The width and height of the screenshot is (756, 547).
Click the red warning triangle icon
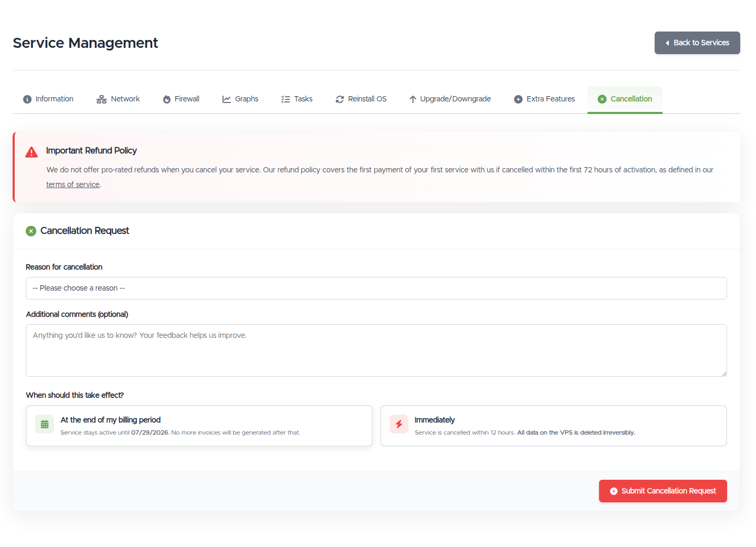point(31,152)
